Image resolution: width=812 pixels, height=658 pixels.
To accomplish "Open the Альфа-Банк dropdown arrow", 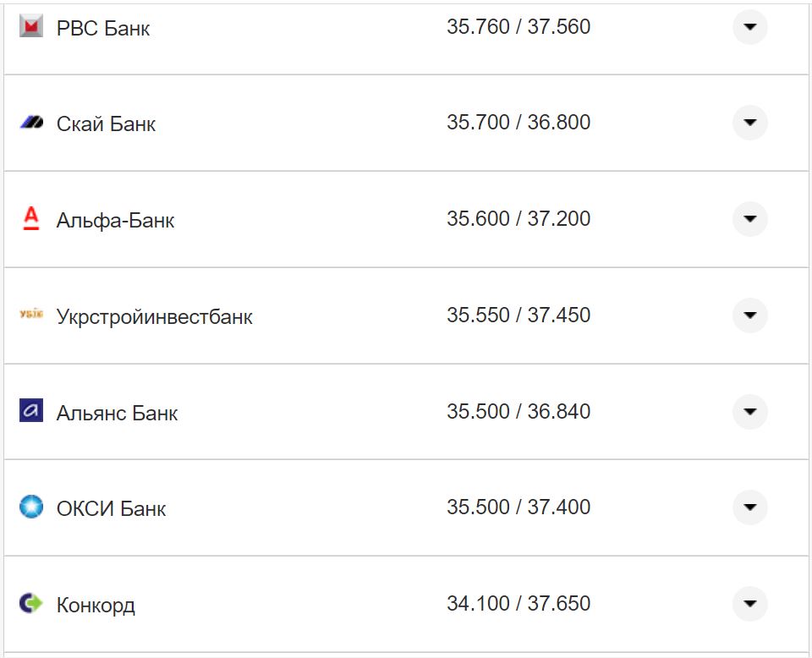I will [749, 219].
